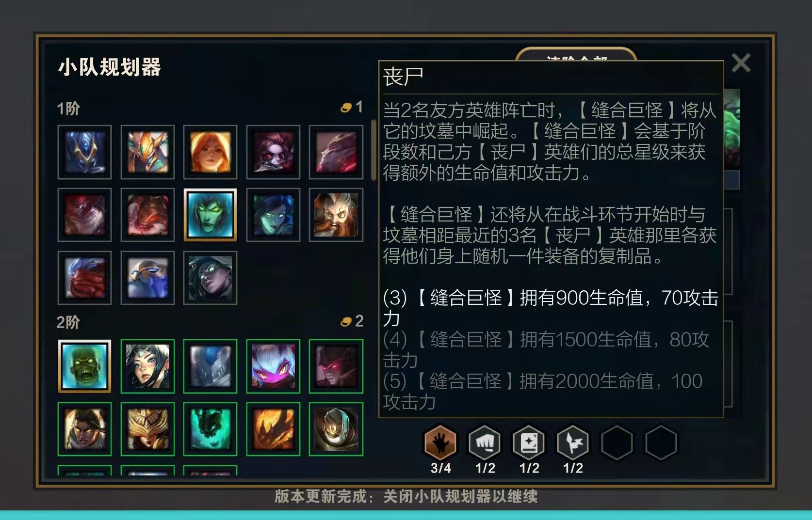812x520 pixels.
Task: Pick the purple-faced white-haired champion portrait
Action: (x=273, y=366)
